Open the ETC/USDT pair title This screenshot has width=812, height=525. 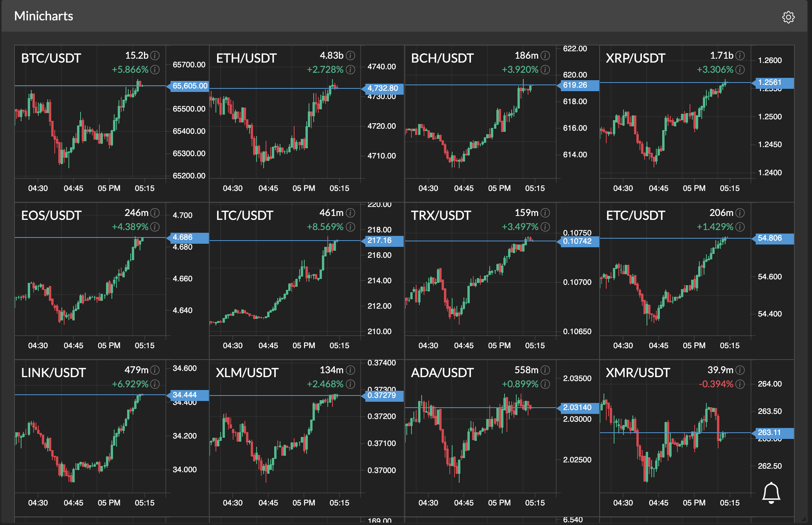pos(635,216)
